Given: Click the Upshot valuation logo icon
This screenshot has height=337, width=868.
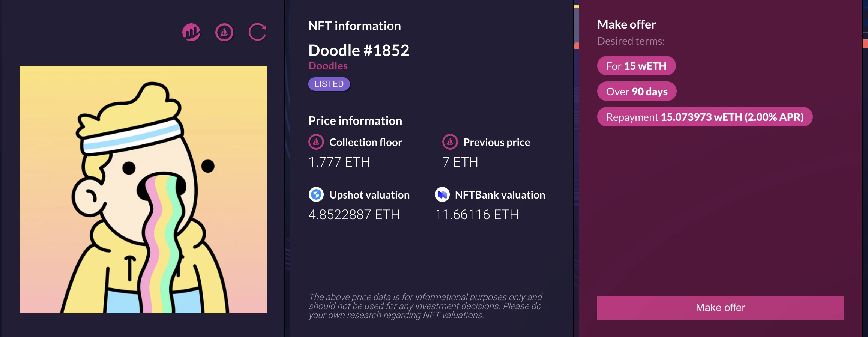Looking at the screenshot, I should 316,194.
